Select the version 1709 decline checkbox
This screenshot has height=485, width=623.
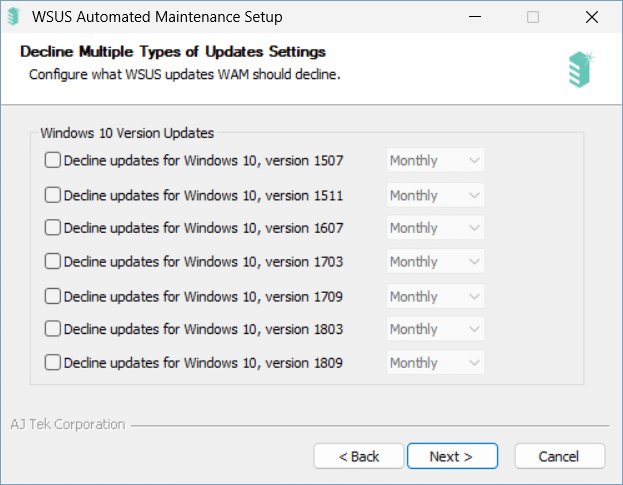pos(52,296)
